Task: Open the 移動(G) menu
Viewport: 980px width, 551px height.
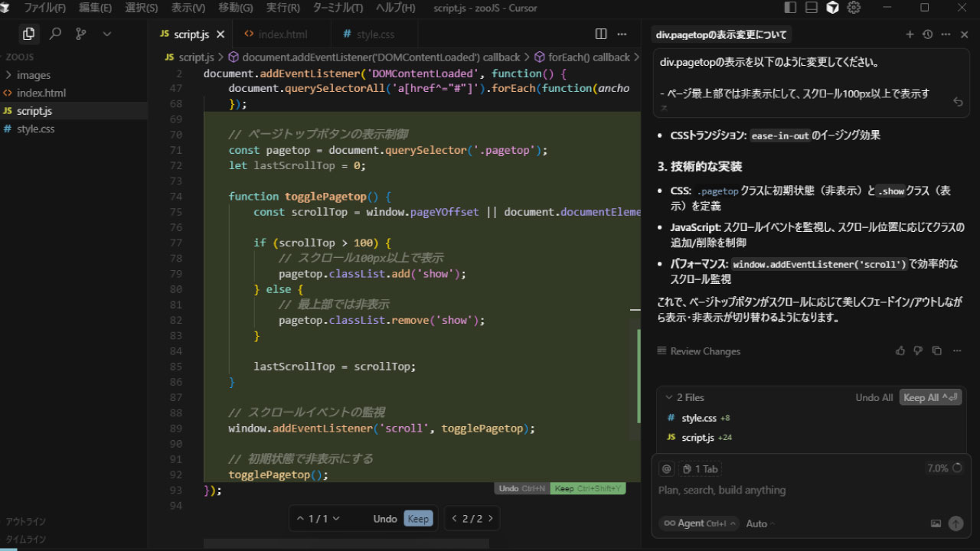Action: (x=235, y=8)
